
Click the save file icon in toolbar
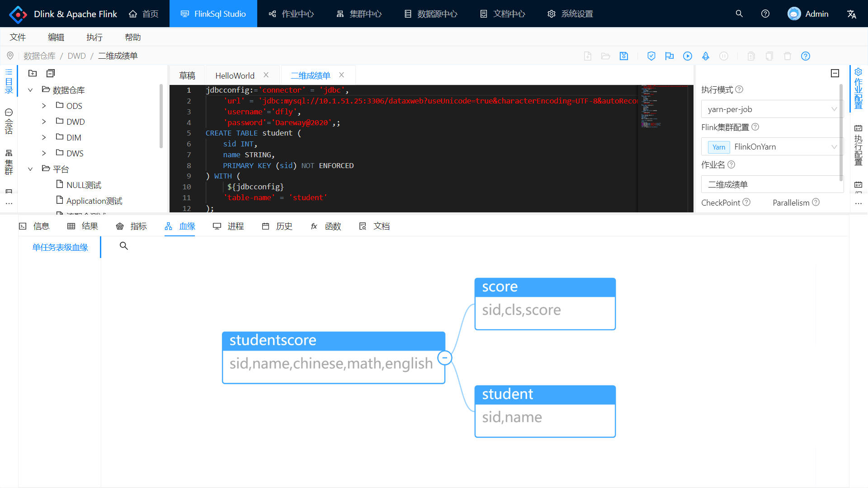624,56
